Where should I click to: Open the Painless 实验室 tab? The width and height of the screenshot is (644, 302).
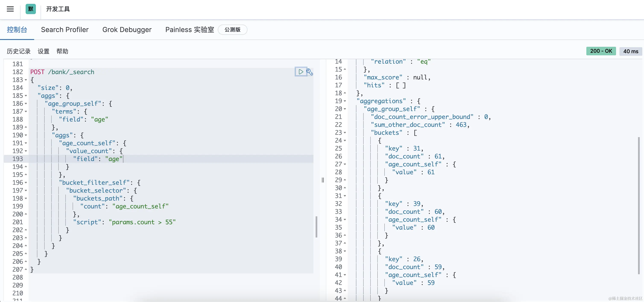[189, 30]
